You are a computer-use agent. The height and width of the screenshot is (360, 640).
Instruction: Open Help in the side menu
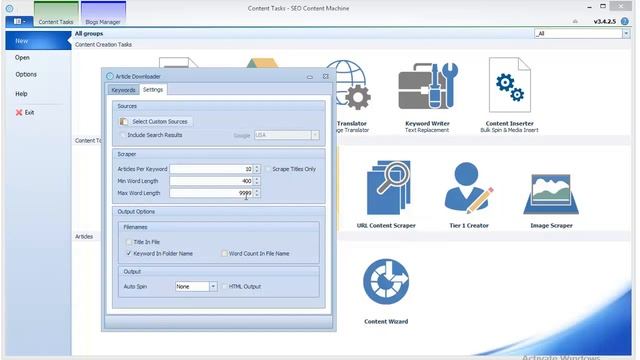pos(21,93)
